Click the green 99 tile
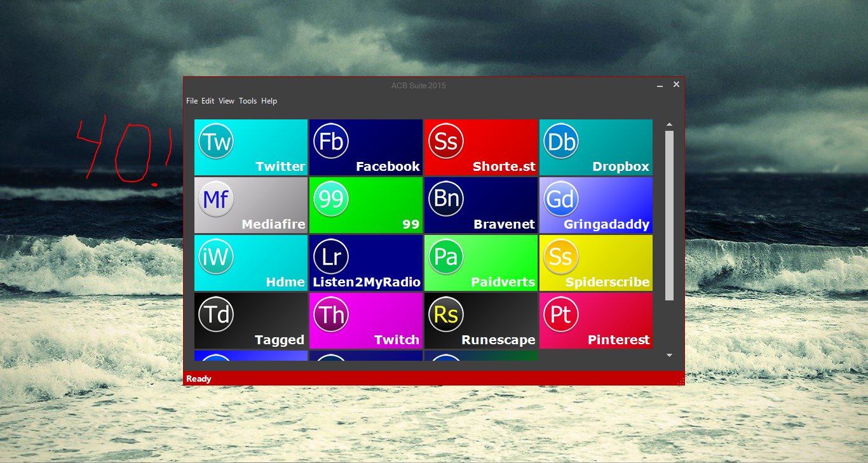868x463 pixels. coord(366,205)
